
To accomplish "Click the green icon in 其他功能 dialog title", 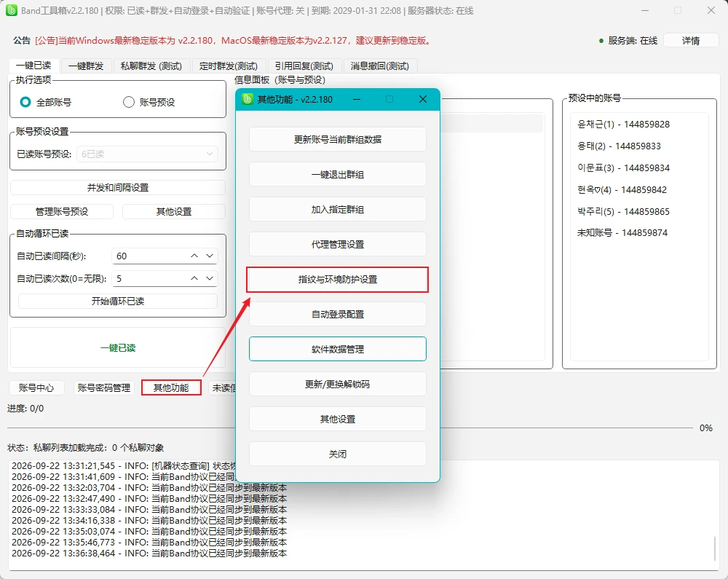I will 248,99.
